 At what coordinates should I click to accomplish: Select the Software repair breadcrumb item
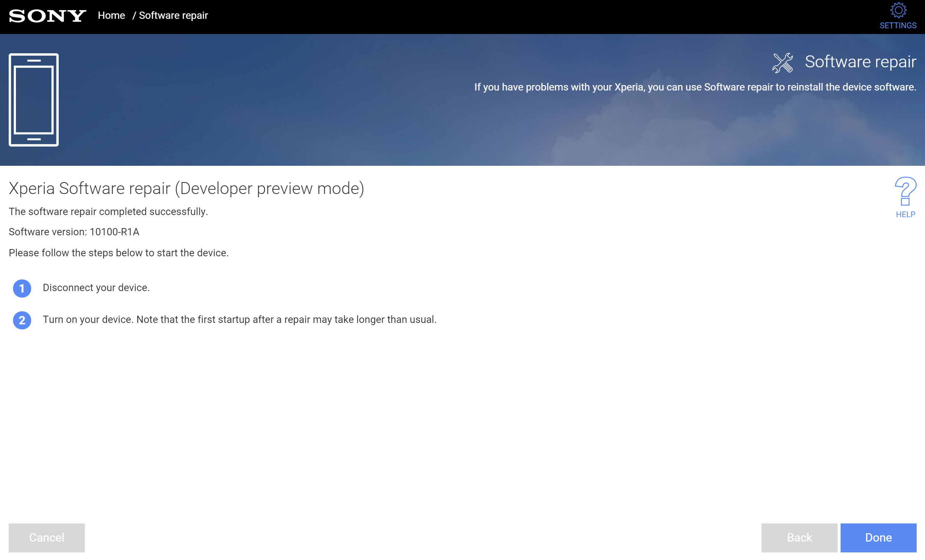pyautogui.click(x=173, y=15)
